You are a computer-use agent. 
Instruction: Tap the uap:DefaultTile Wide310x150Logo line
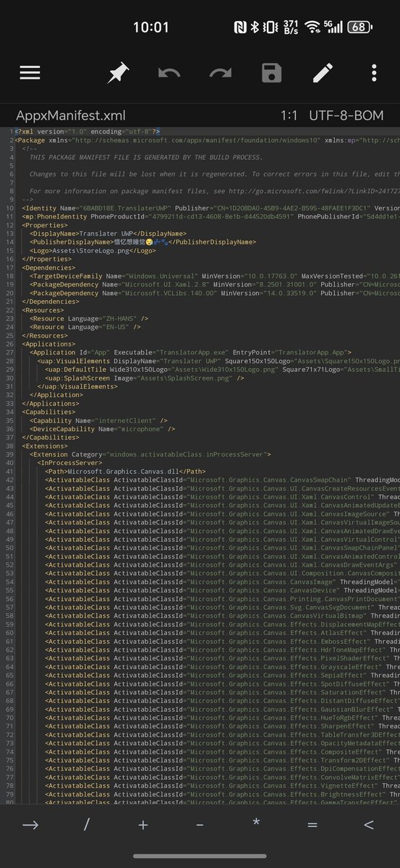click(x=221, y=370)
